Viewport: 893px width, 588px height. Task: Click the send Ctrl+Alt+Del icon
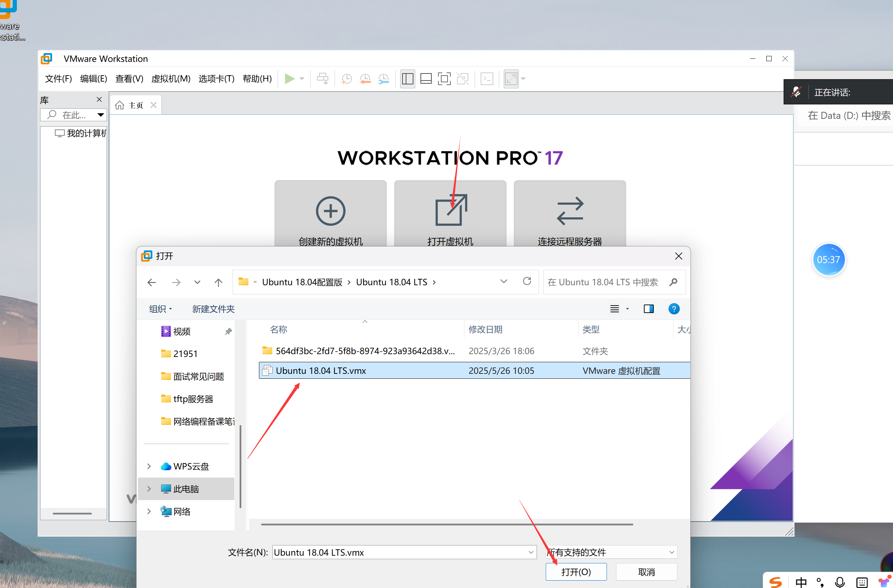point(322,79)
